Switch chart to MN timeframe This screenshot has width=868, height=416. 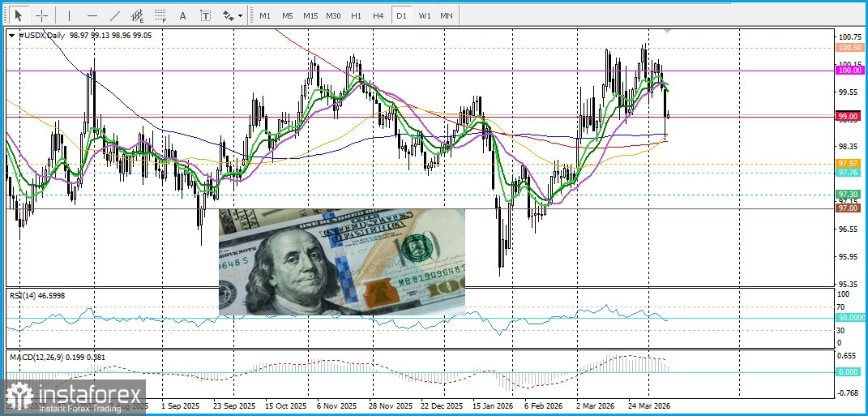click(447, 15)
